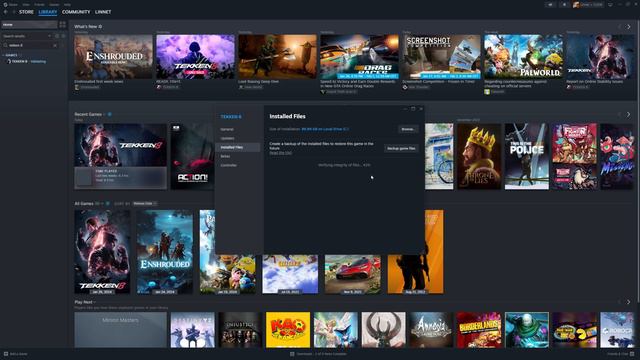Click the announcements megaphone icon in the header
640x360 pixels.
(x=550, y=4)
